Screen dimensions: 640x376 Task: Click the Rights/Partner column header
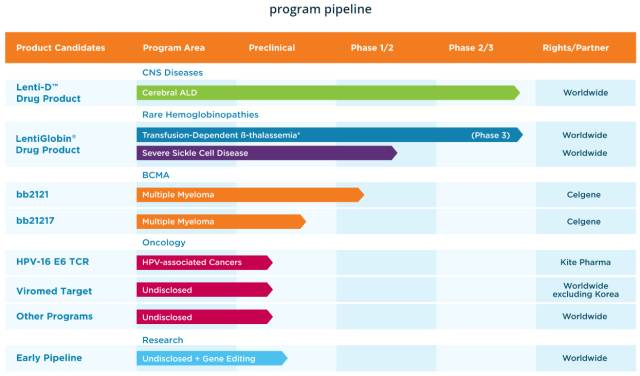[x=576, y=48]
